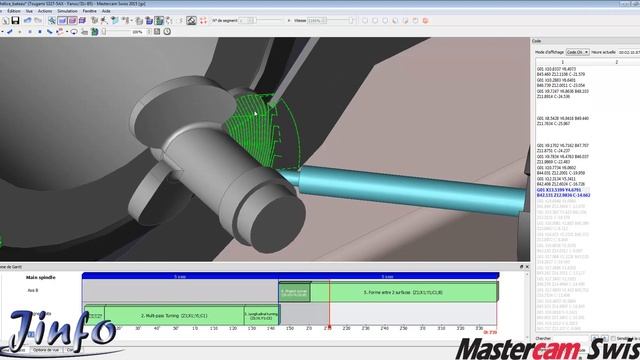The image size is (640, 360).
Task: Open the Mode d'affichage Code ON dropdown
Action: tap(578, 52)
